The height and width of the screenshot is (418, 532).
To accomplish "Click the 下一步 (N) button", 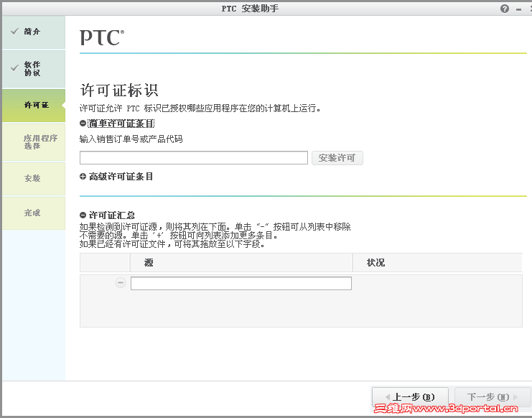I will tap(493, 397).
